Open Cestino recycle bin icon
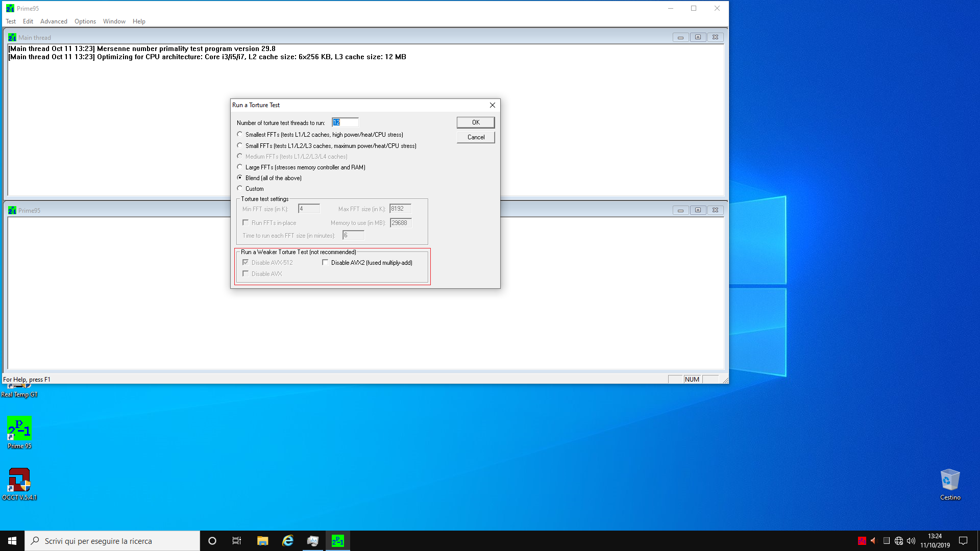980x551 pixels. point(950,485)
